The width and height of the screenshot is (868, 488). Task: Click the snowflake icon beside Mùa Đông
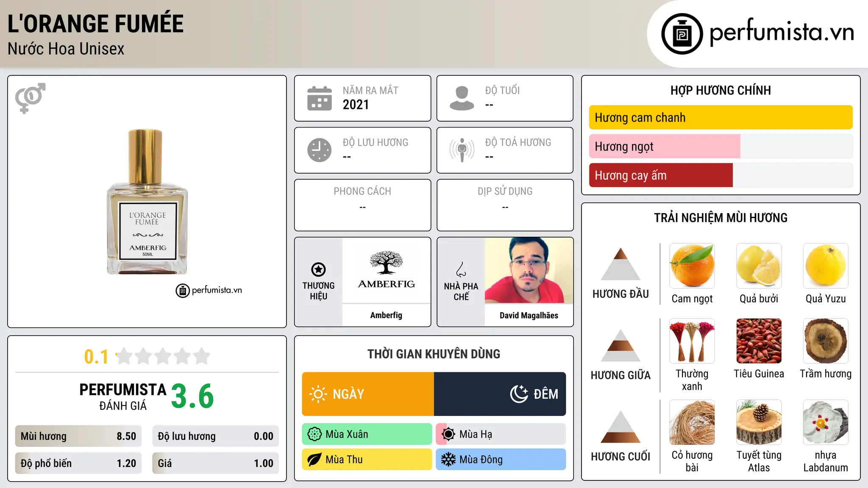point(448,460)
